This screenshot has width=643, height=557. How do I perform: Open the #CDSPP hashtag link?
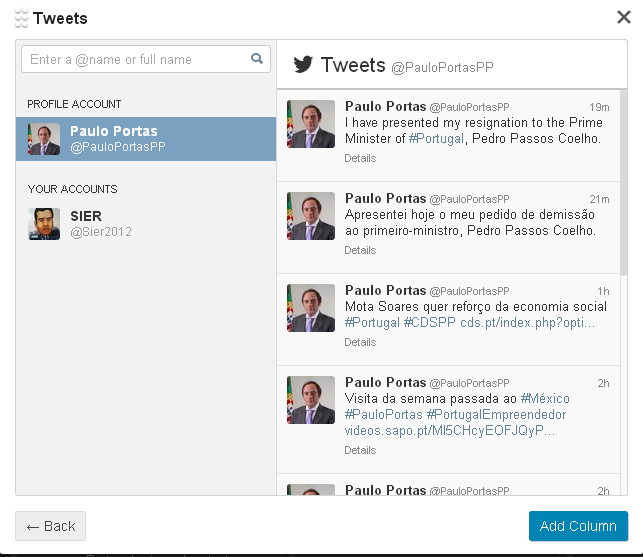pyautogui.click(x=429, y=322)
